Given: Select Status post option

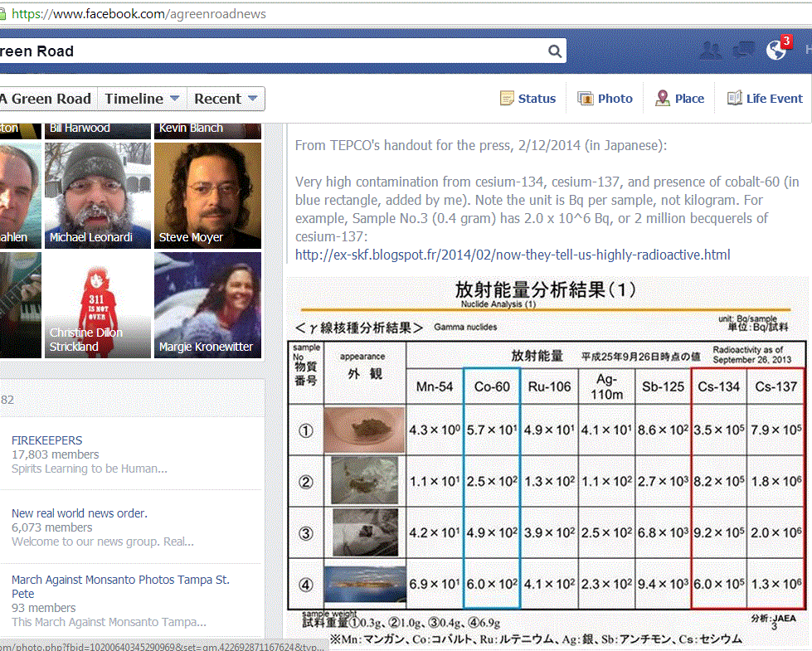Looking at the screenshot, I should tap(528, 99).
